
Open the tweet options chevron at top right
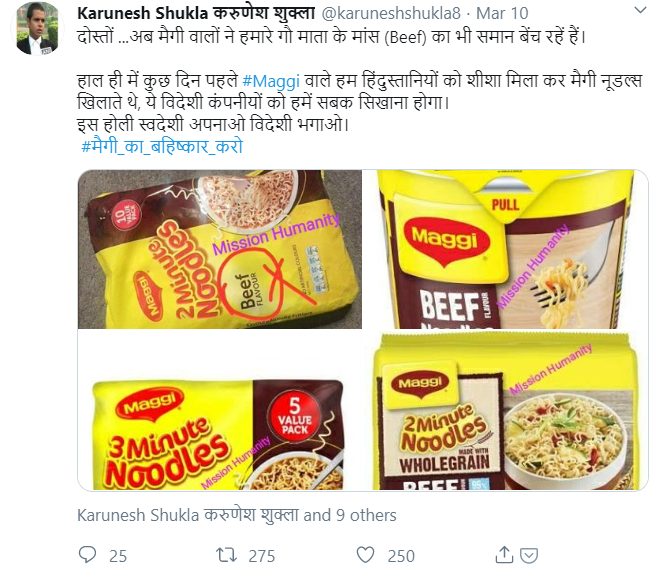[x=640, y=10]
